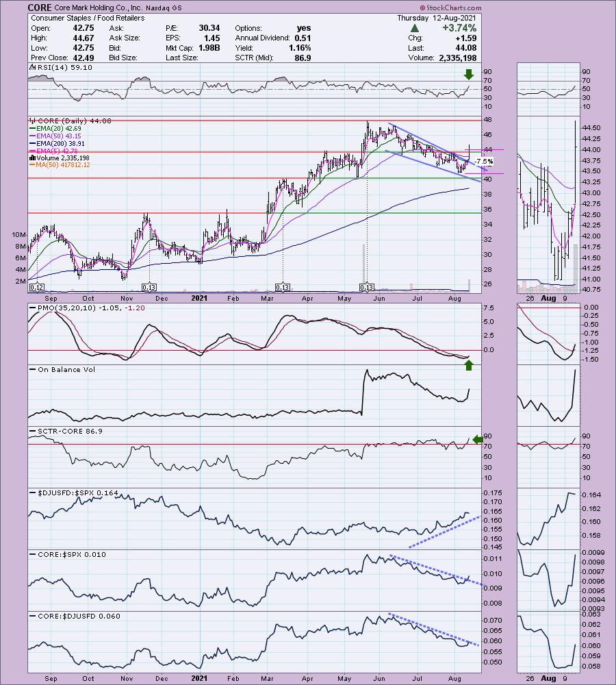
Task: Click the Open value 42.75
Action: [84, 28]
